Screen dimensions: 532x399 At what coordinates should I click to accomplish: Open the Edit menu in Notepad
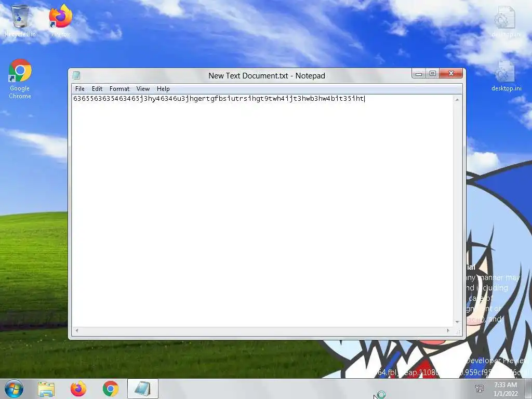coord(97,88)
